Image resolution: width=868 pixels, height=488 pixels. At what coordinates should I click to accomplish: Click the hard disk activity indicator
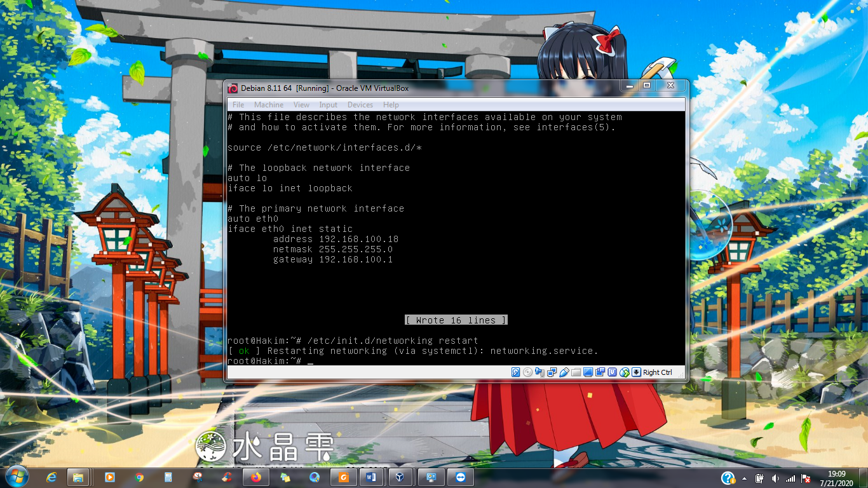(x=515, y=372)
